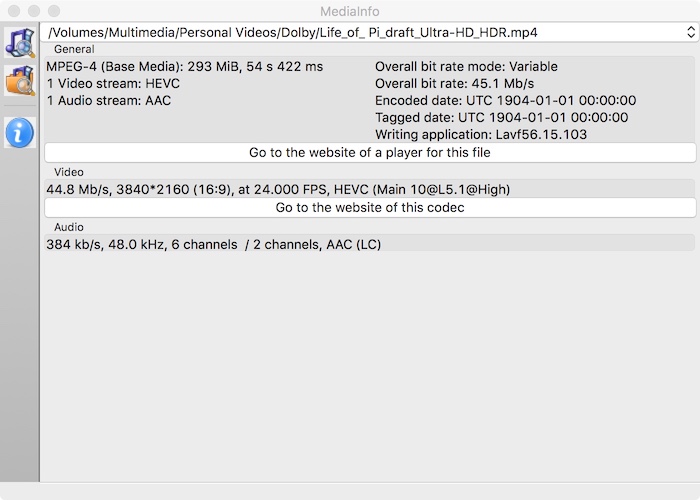Go to the website of a player
The height and width of the screenshot is (500, 700).
coord(370,153)
